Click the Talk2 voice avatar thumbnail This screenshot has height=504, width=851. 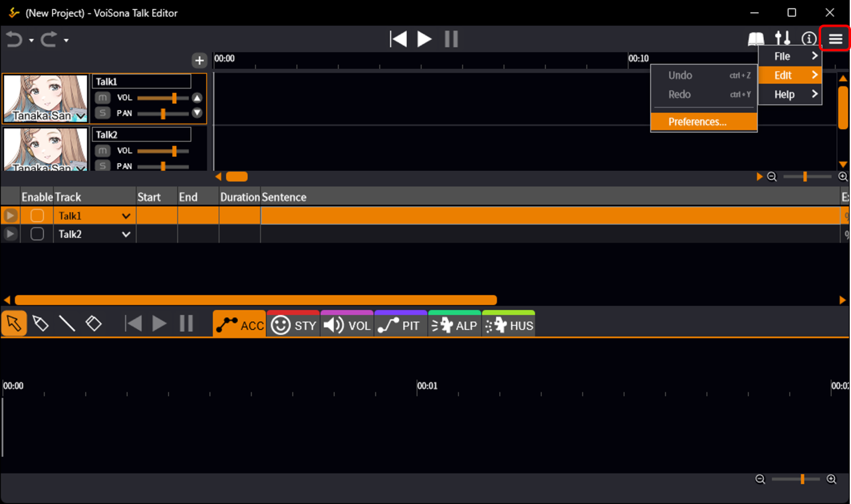coord(46,150)
